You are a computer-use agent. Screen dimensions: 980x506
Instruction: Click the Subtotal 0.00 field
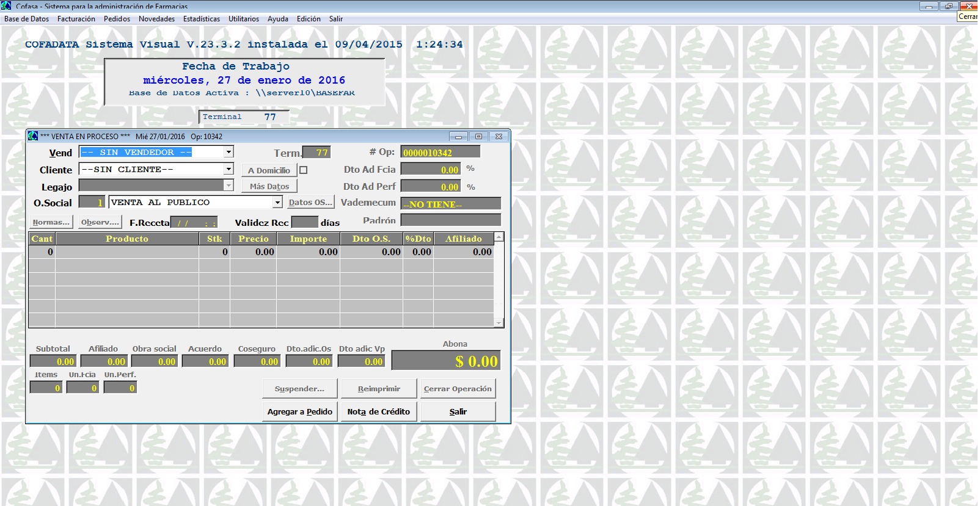click(x=53, y=361)
